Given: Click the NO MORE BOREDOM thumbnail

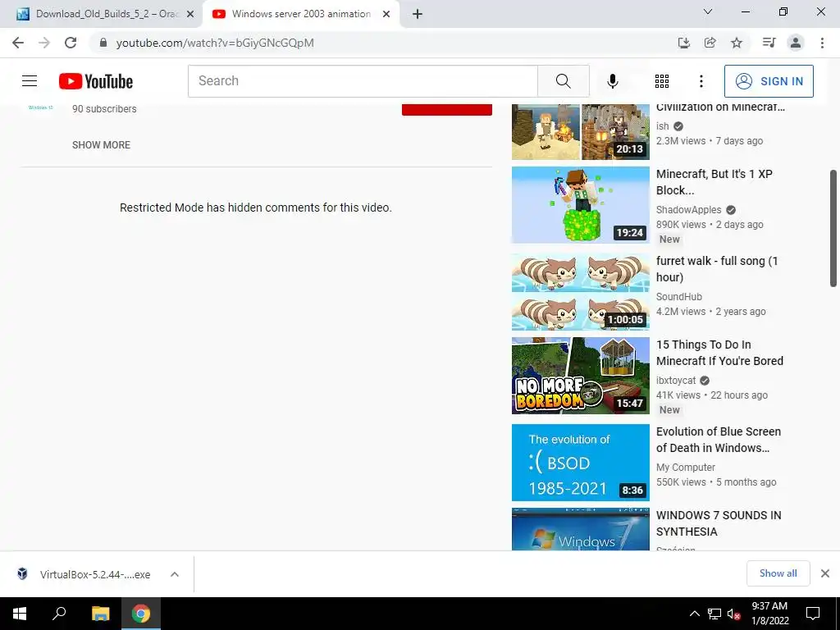Looking at the screenshot, I should [x=581, y=376].
